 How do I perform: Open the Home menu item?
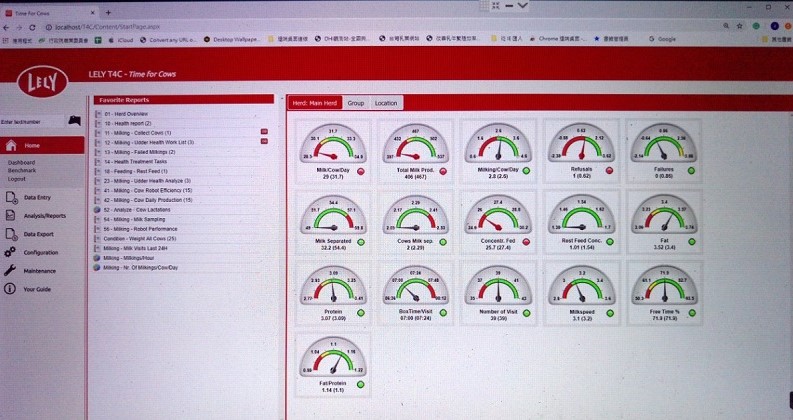coord(42,145)
